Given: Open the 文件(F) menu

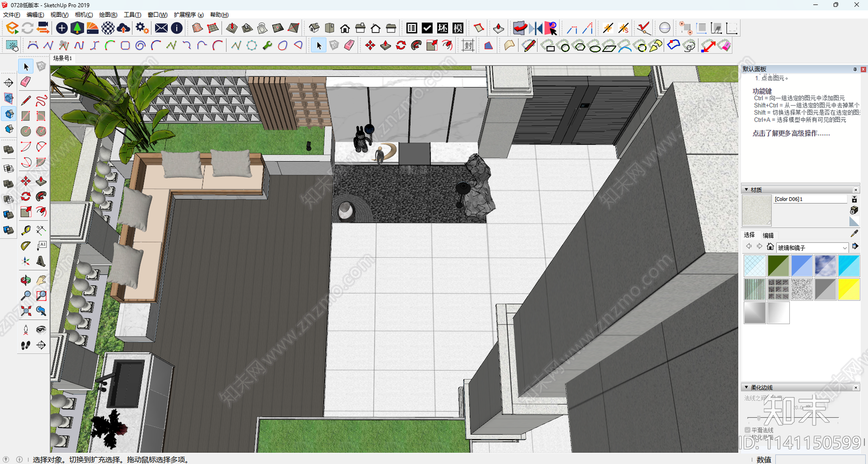Looking at the screenshot, I should [x=12, y=15].
